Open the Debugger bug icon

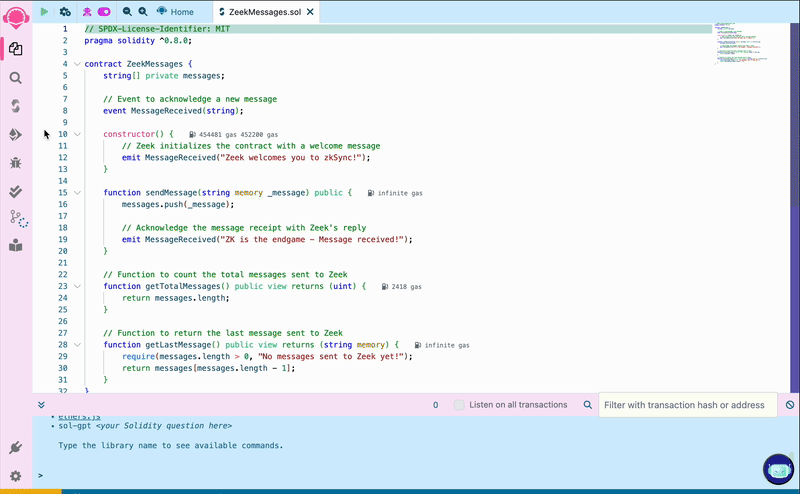point(16,163)
